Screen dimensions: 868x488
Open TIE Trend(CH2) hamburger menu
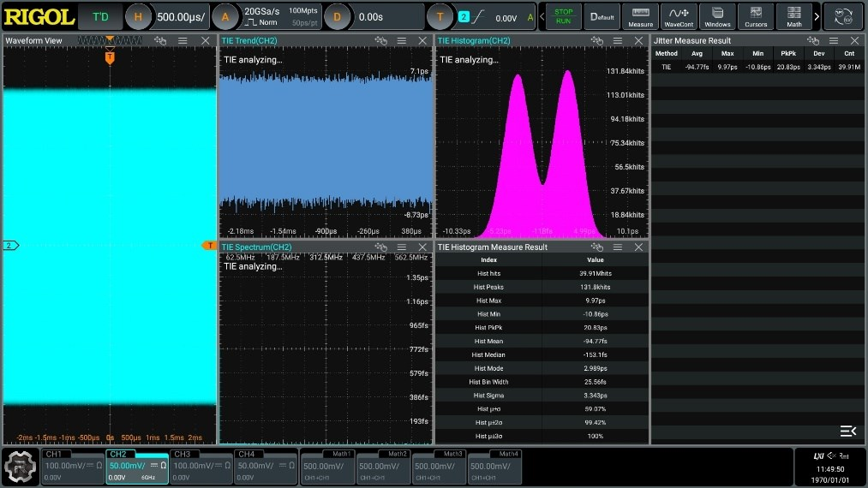[x=401, y=40]
